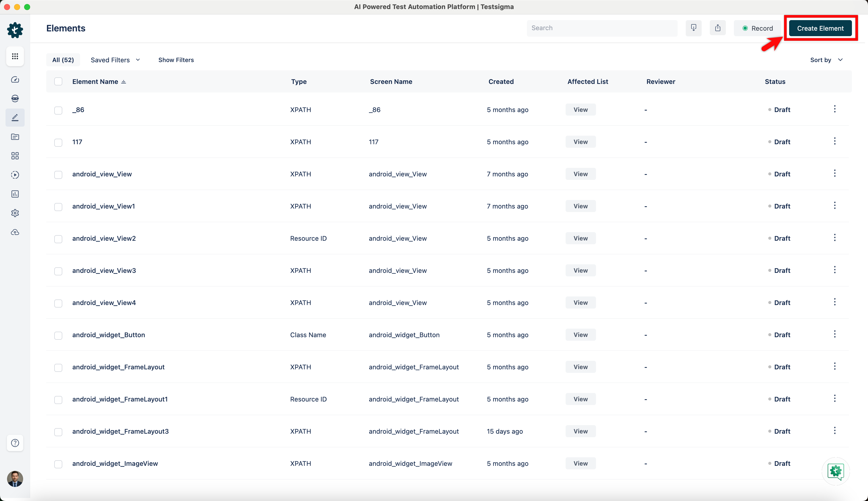Image resolution: width=868 pixels, height=501 pixels.
Task: Click Draft status of android_widget_ImageView
Action: 779,464
